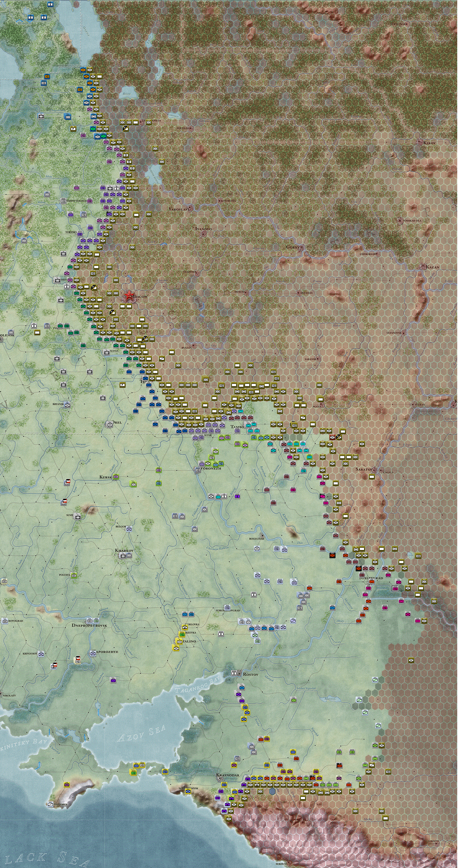This screenshot has height=868, width=472.
Task: Click the Ivanovo city label
Action: pos(204,229)
